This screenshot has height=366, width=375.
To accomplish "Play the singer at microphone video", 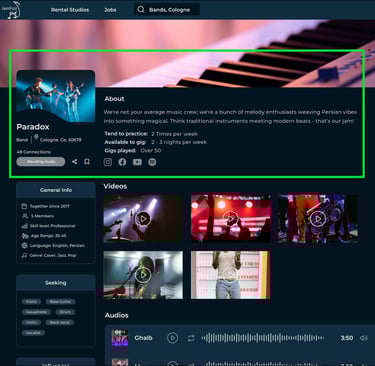I will 143,275.
